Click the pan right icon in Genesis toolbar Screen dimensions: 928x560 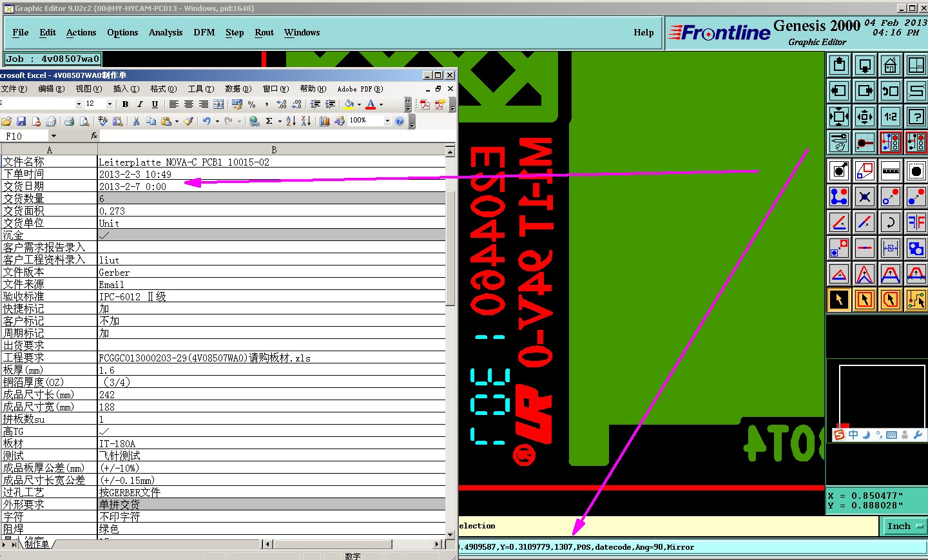[865, 91]
